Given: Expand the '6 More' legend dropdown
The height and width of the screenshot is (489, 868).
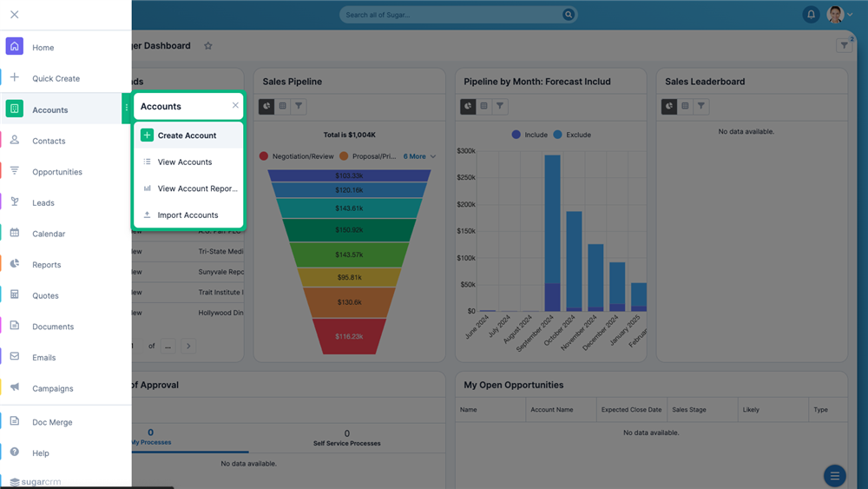Looking at the screenshot, I should point(419,156).
